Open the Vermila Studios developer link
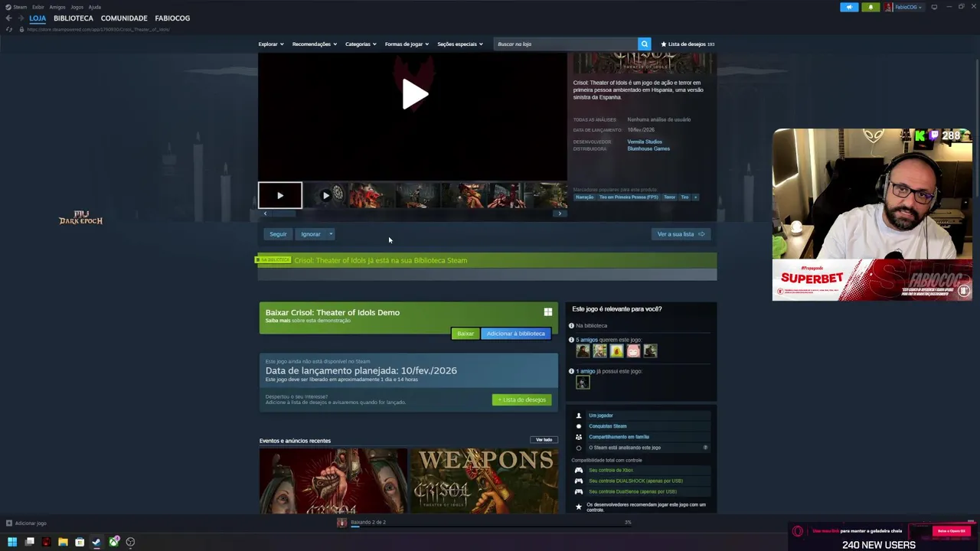Viewport: 980px width, 551px height. (x=645, y=142)
